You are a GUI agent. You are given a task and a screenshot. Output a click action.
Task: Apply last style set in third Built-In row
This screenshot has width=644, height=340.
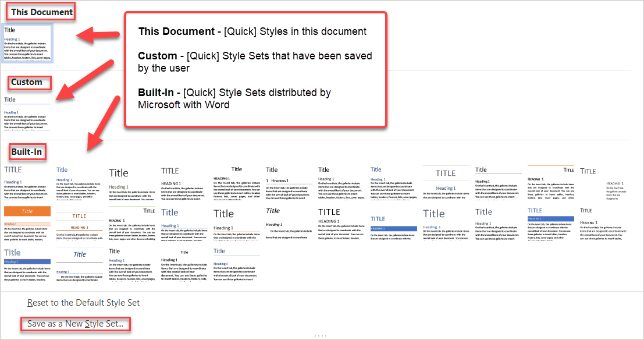coord(237,264)
